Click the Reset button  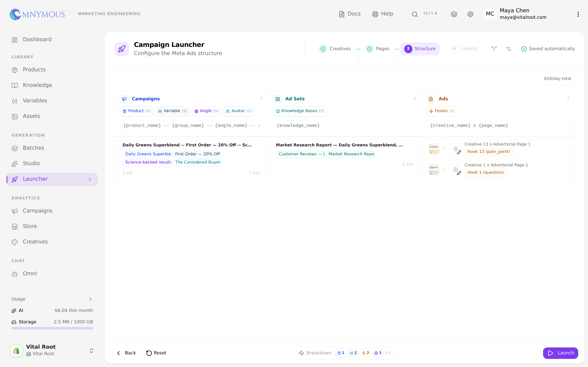(156, 353)
